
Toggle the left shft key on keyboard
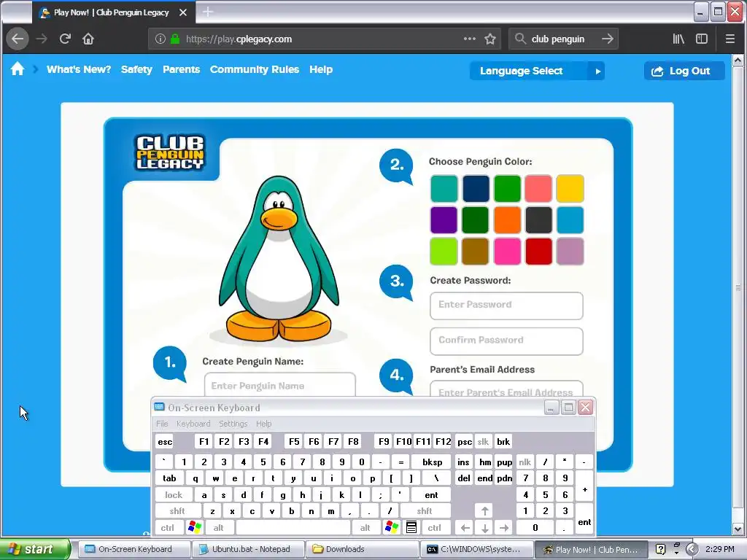pos(177,511)
